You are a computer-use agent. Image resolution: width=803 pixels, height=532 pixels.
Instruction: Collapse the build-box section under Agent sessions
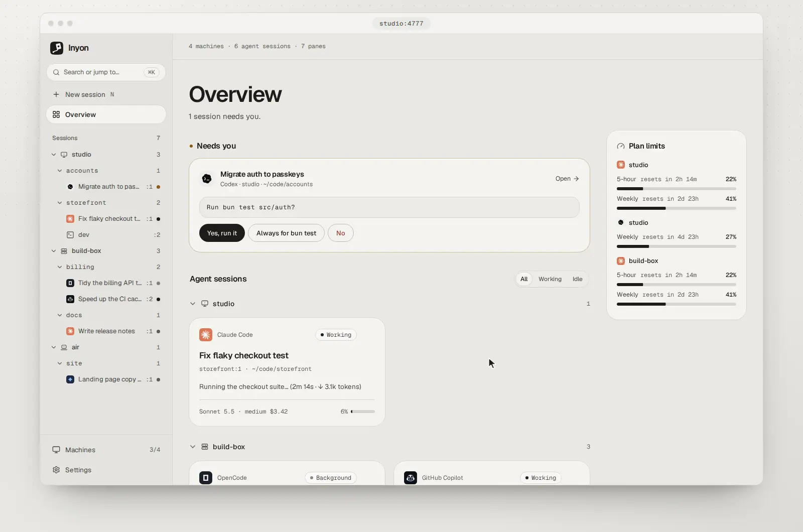(193, 447)
